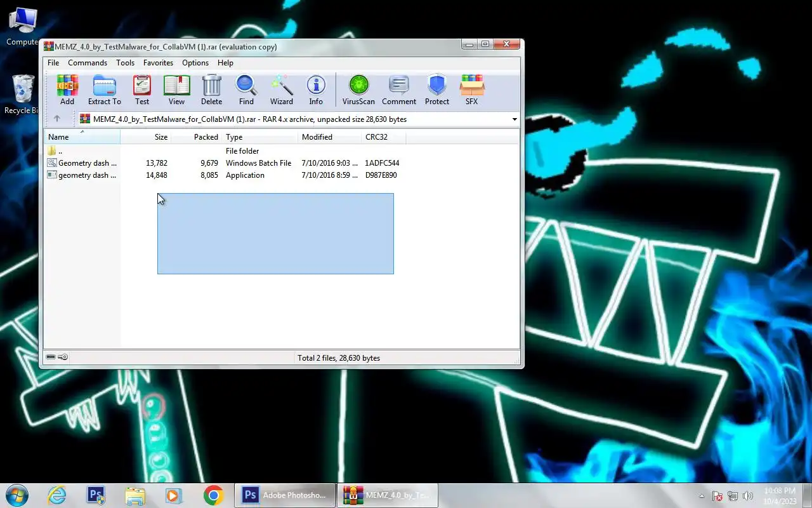Viewport: 812px width, 508px height.
Task: Open the File menu
Action: tap(53, 63)
